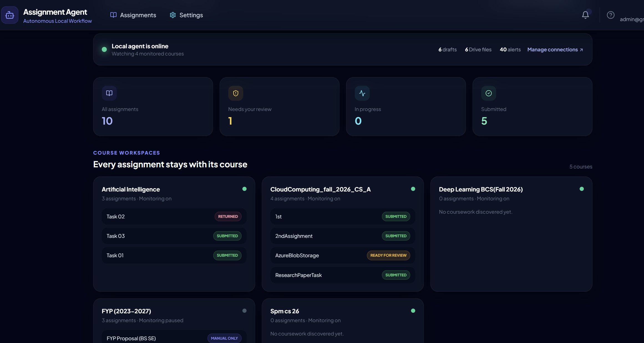This screenshot has width=644, height=343.
Task: Open the Assignments nav tab
Action: 133,15
